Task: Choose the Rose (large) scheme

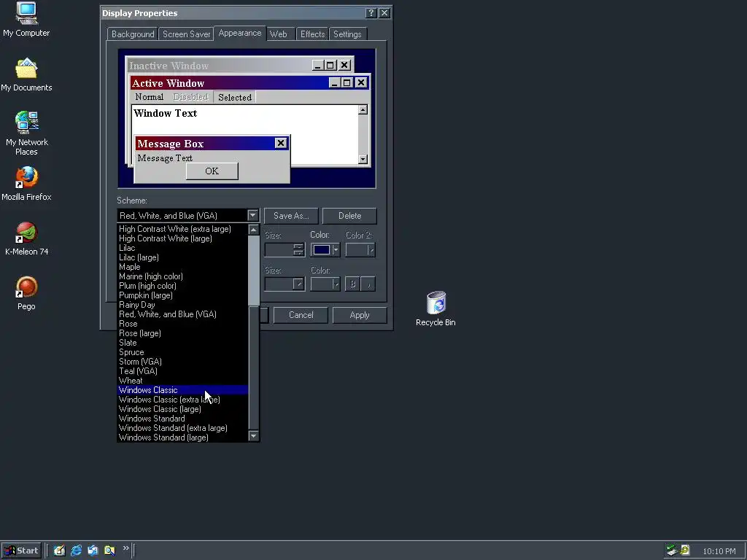Action: [182, 333]
